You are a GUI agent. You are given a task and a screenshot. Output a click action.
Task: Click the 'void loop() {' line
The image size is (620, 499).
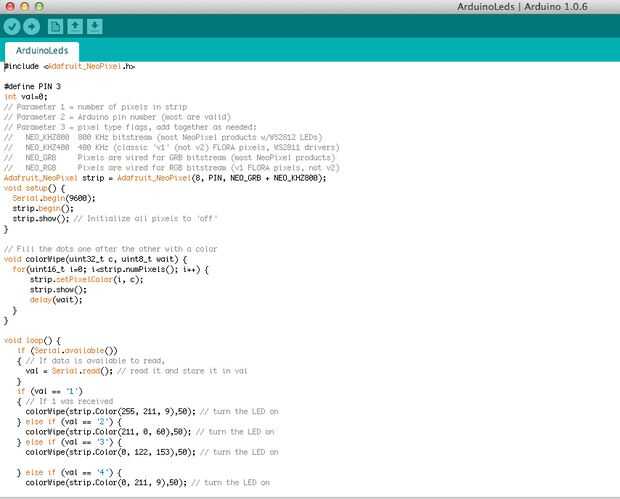click(x=32, y=340)
